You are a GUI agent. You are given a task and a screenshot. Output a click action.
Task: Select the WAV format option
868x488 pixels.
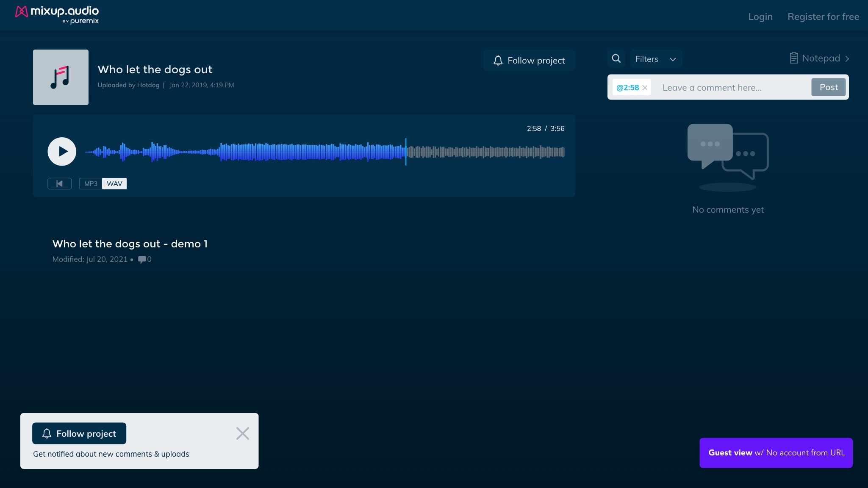click(114, 183)
